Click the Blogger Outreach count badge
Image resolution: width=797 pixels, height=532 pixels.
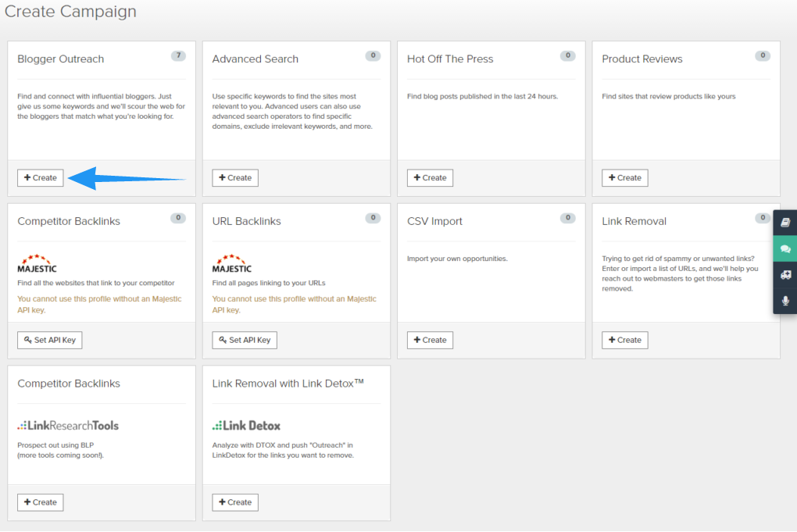(x=179, y=55)
